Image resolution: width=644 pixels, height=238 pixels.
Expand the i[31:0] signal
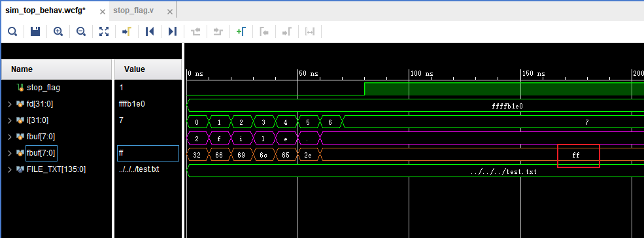tap(10, 120)
